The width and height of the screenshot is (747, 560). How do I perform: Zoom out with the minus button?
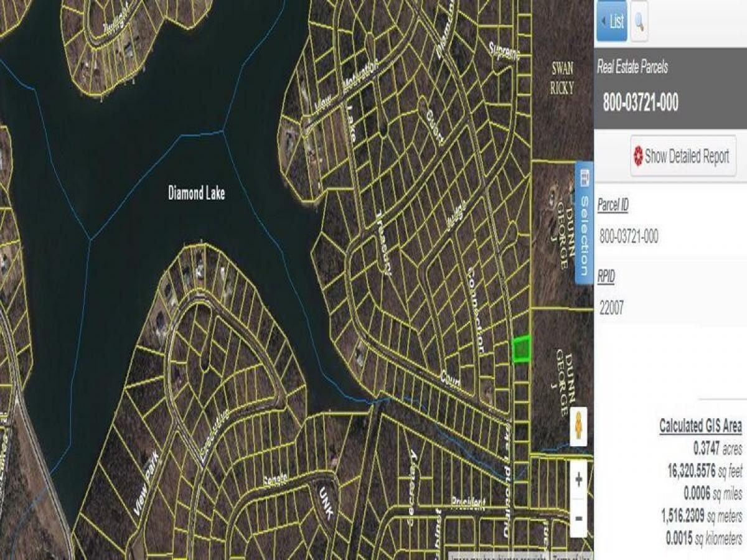coord(578,518)
